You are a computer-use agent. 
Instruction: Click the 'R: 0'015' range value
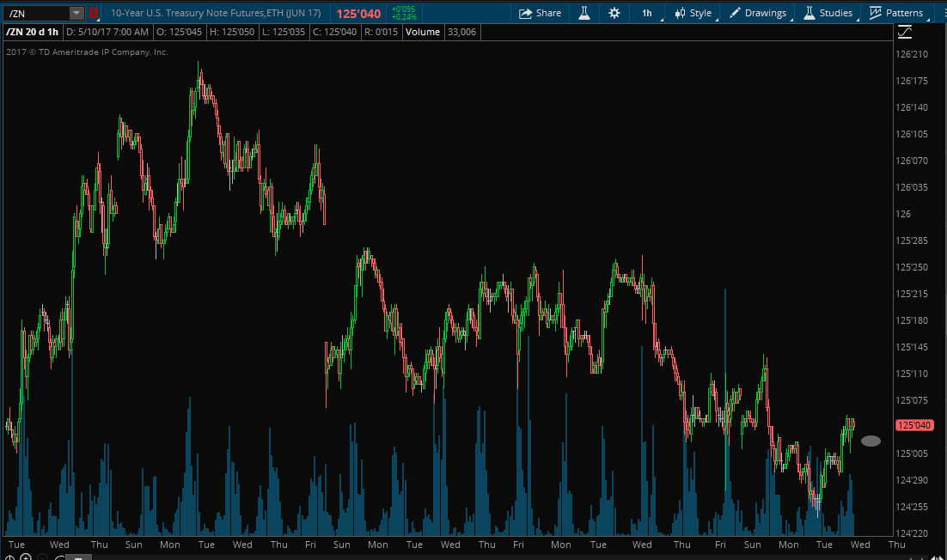click(x=381, y=32)
